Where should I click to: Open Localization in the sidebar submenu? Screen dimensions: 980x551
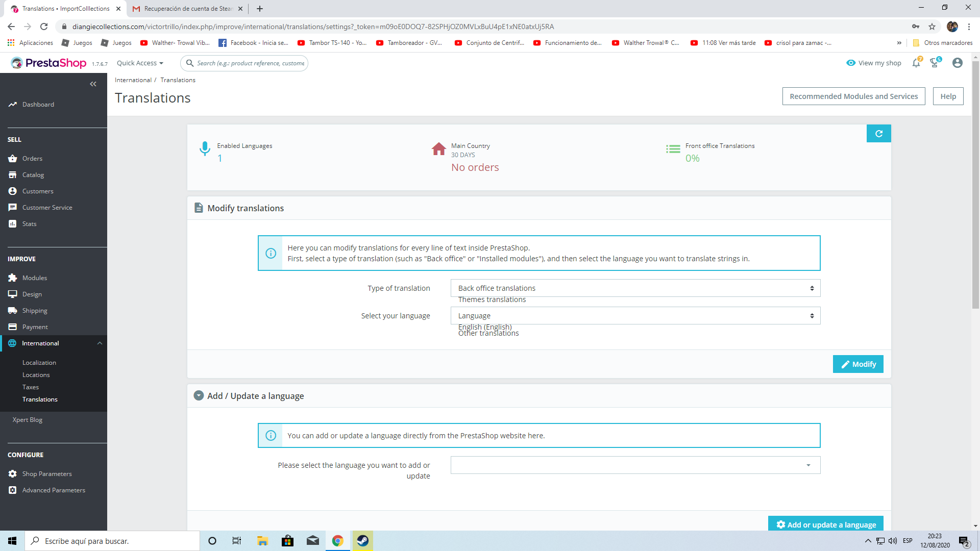(39, 363)
